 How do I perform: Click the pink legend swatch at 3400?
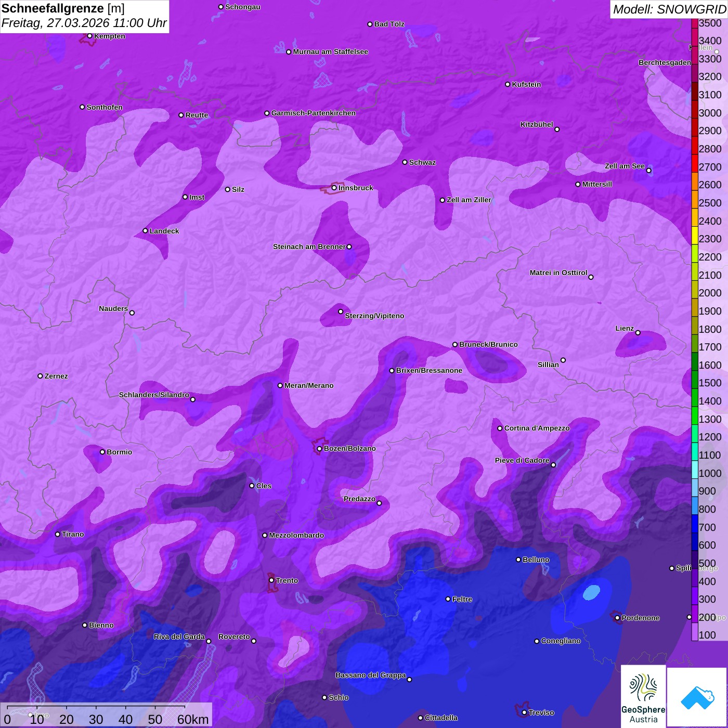click(x=695, y=37)
